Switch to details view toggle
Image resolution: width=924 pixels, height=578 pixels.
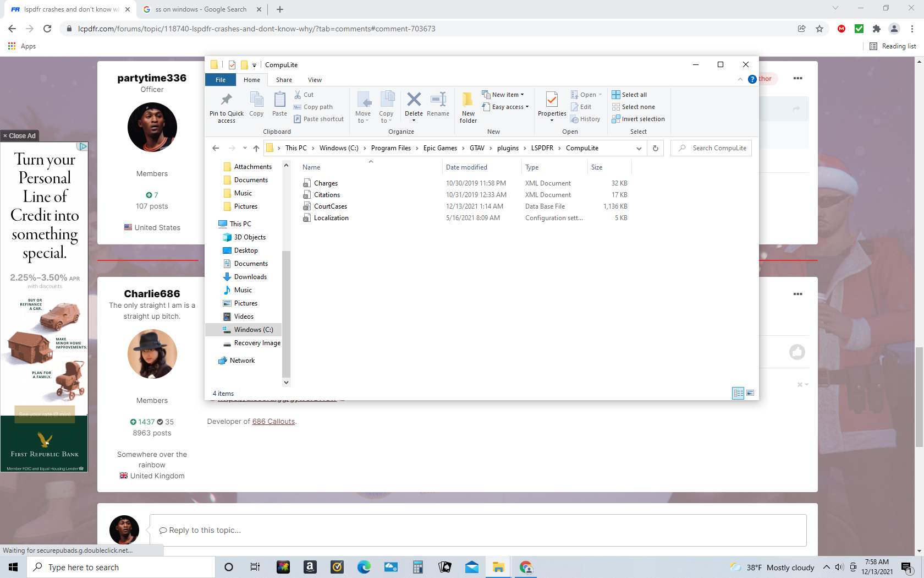(x=738, y=393)
